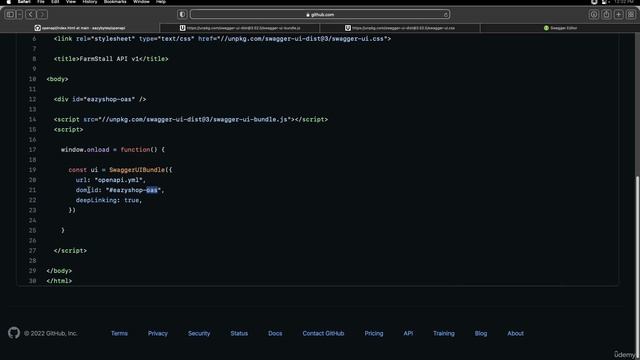The width and height of the screenshot is (640, 360).
Task: Expand the sidebar tab group dropdown
Action: [x=20, y=15]
